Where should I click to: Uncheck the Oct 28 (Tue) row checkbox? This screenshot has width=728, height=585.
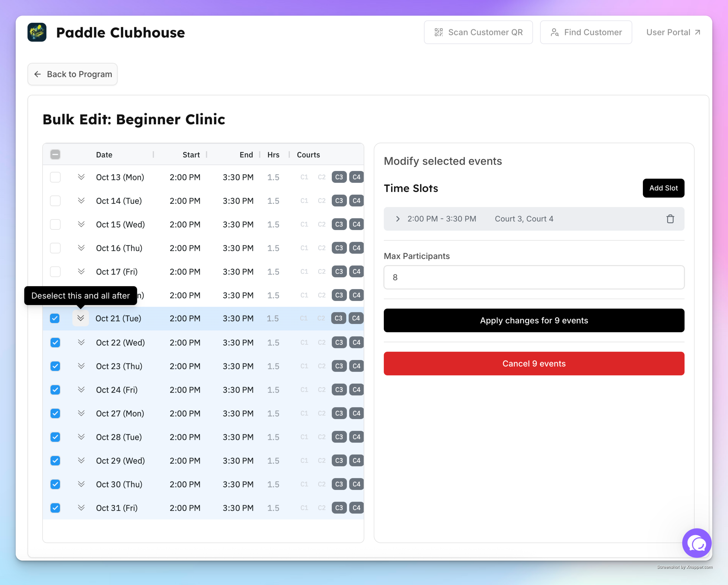tap(55, 437)
